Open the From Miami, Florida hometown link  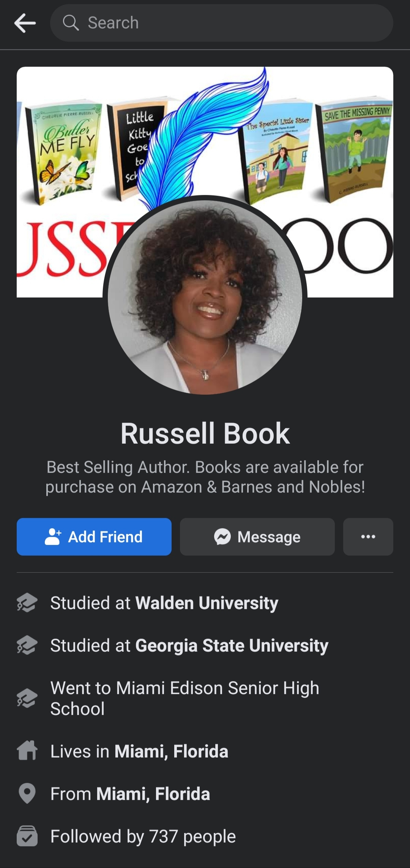153,794
